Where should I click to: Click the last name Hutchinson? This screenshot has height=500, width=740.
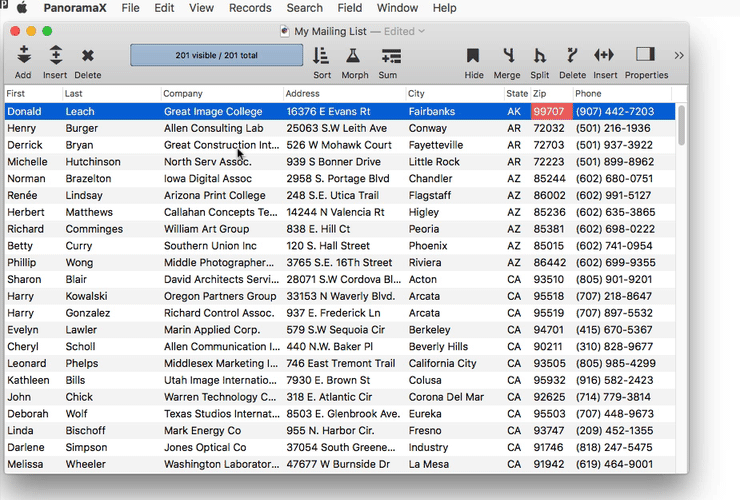93,161
